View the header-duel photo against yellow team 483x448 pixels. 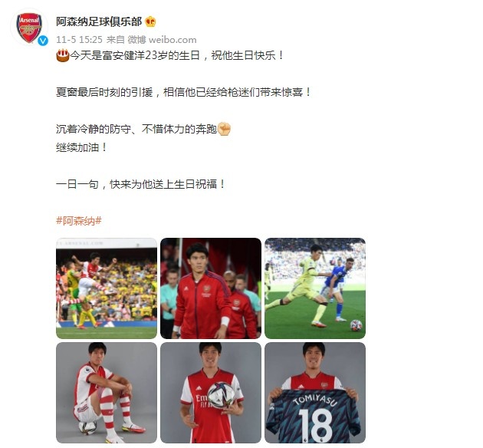107,288
